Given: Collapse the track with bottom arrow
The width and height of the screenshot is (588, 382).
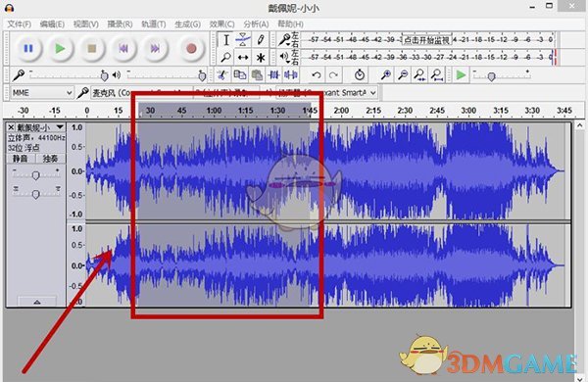Looking at the screenshot, I should click(37, 302).
